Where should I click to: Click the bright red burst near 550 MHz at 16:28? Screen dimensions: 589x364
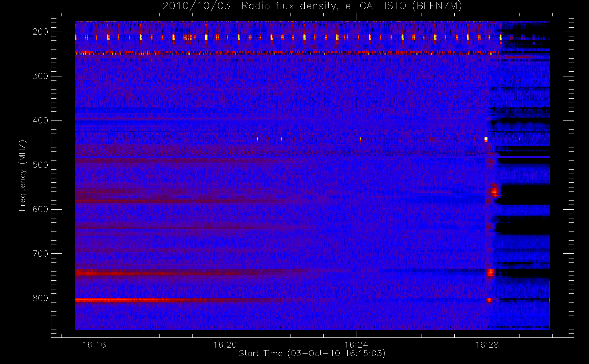coord(494,191)
